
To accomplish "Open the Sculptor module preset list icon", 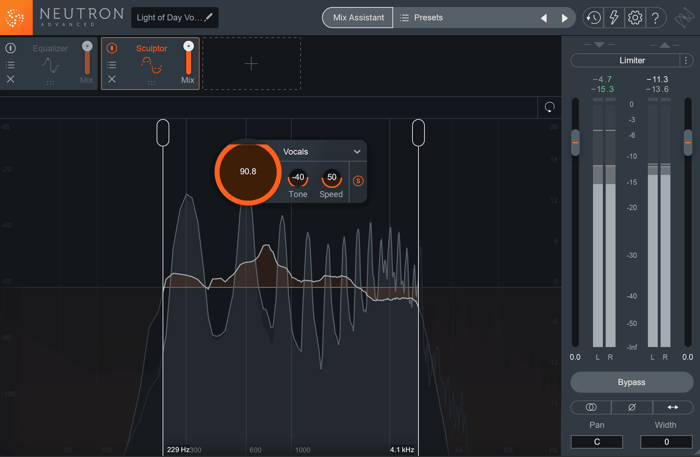I will click(112, 65).
